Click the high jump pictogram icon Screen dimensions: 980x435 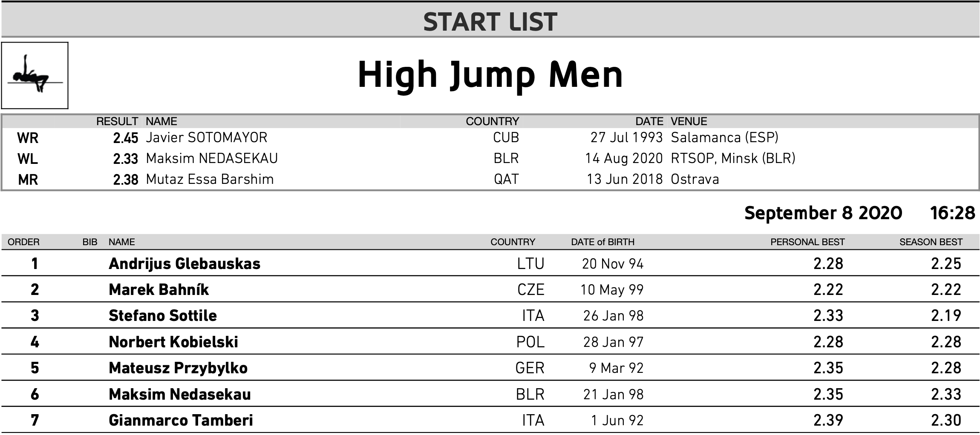(x=35, y=75)
